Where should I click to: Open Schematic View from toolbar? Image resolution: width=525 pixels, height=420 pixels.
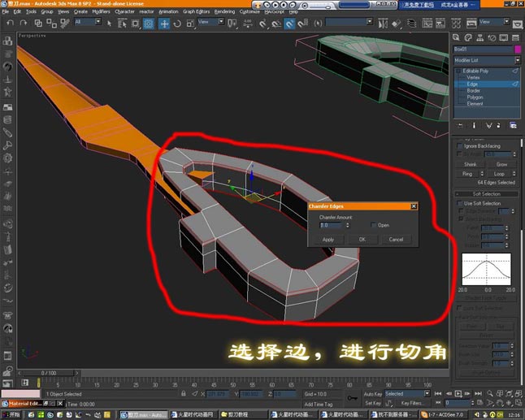[440, 24]
